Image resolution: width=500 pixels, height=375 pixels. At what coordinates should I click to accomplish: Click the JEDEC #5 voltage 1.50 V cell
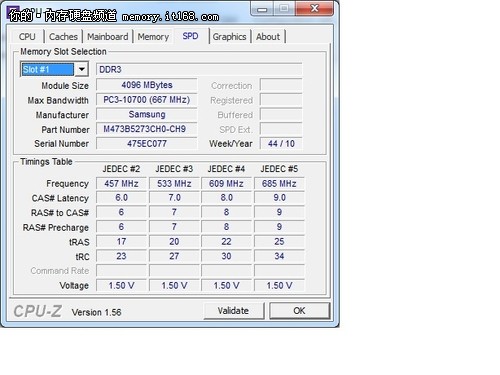pyautogui.click(x=279, y=286)
